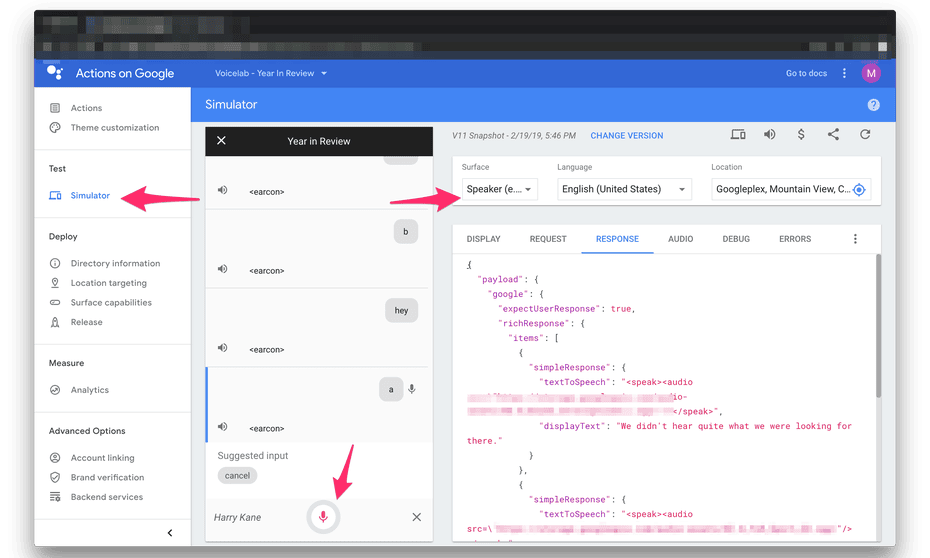Screen dimensions: 930x558
Task: Select Simulator in the sidebar
Action: 90,196
